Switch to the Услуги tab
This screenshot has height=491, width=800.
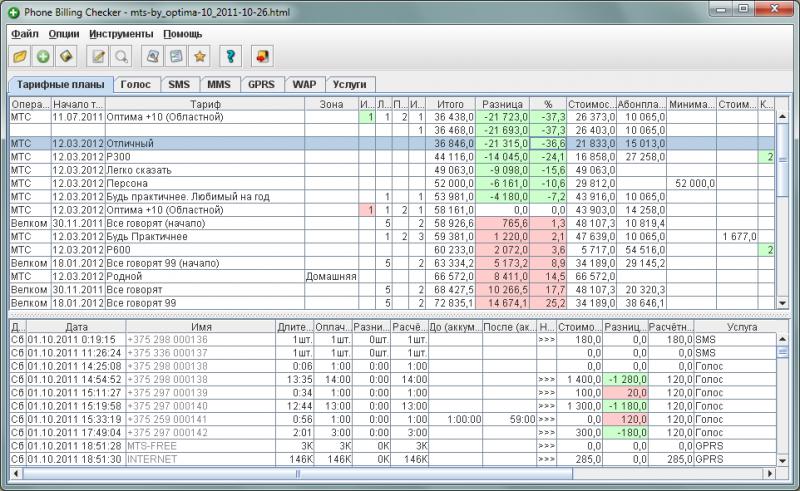(349, 85)
